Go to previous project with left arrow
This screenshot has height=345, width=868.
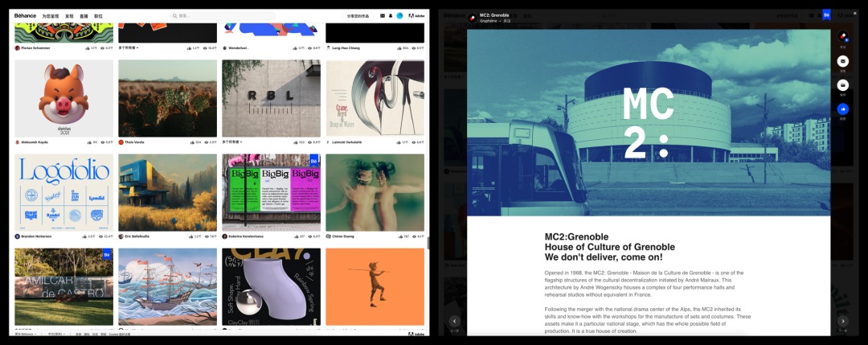[x=454, y=321]
